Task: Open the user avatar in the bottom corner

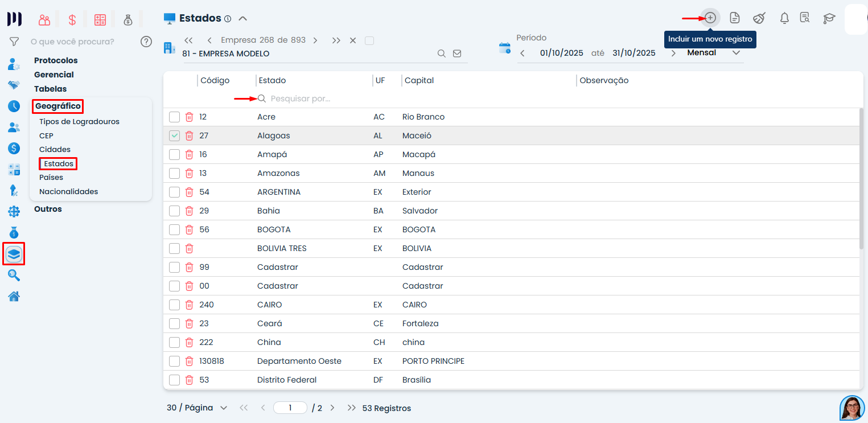Action: [x=852, y=408]
